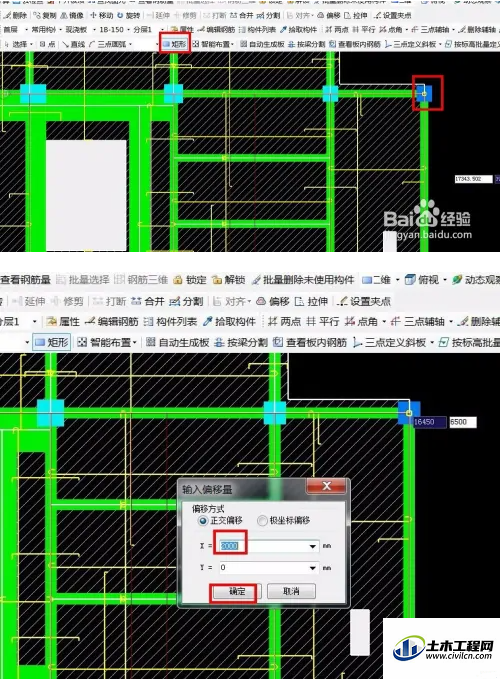Select the 正交偏移 radio option
The image size is (500, 679).
[220, 521]
